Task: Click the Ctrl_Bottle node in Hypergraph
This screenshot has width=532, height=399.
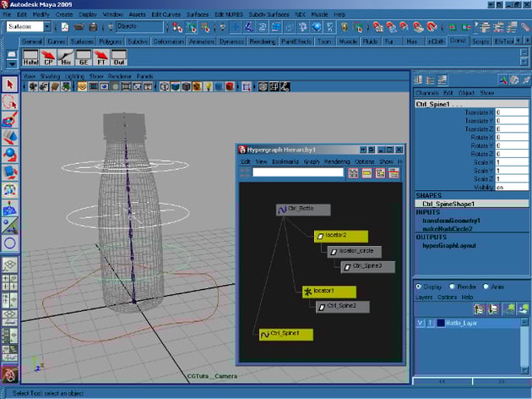Action: click(x=303, y=210)
